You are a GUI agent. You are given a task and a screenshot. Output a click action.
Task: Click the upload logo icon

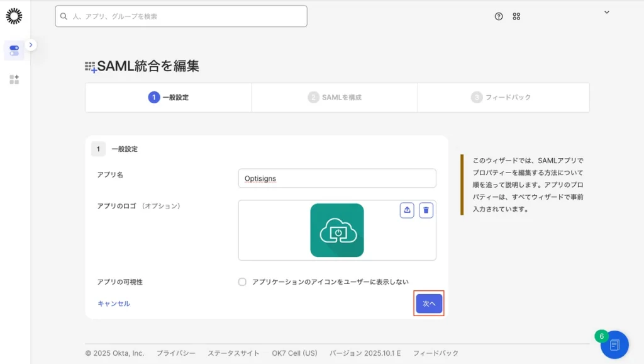click(x=407, y=210)
